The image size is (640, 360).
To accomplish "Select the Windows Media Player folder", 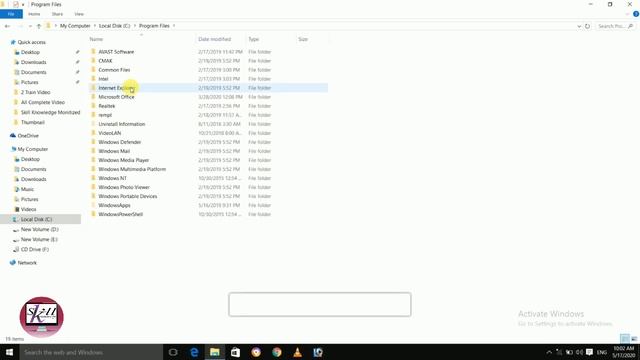I will pos(123,160).
